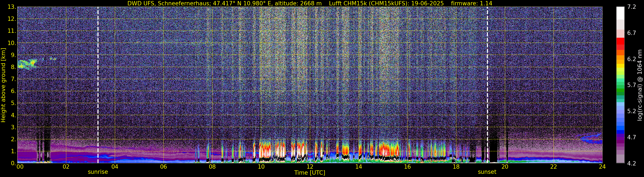Click the '4.2' colorbar tick value
This screenshot has width=644, height=177.
pyautogui.click(x=631, y=163)
